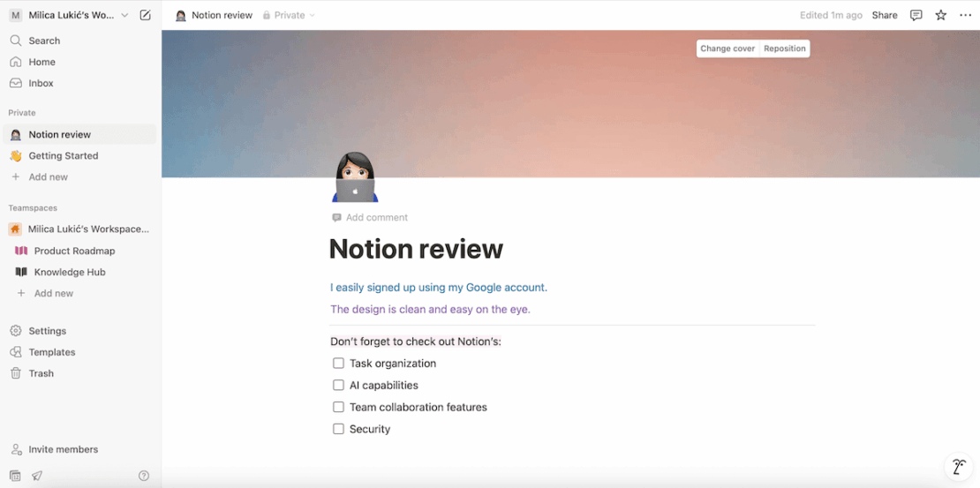Click Change cover button
This screenshot has width=980, height=488.
(x=727, y=49)
